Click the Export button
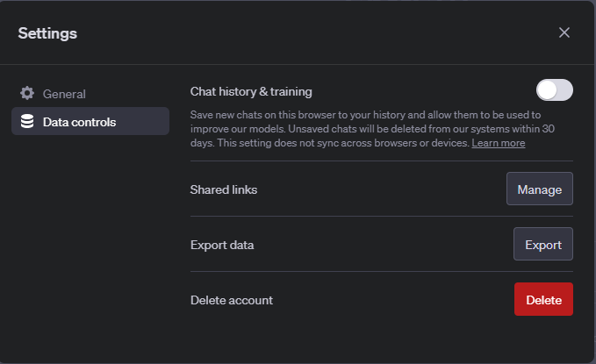This screenshot has height=364, width=596. pyautogui.click(x=542, y=245)
